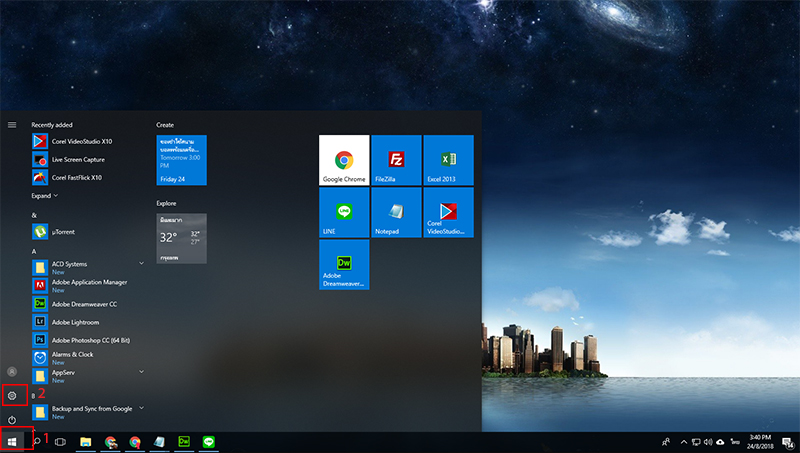Open the network icon in system tray

[696, 442]
